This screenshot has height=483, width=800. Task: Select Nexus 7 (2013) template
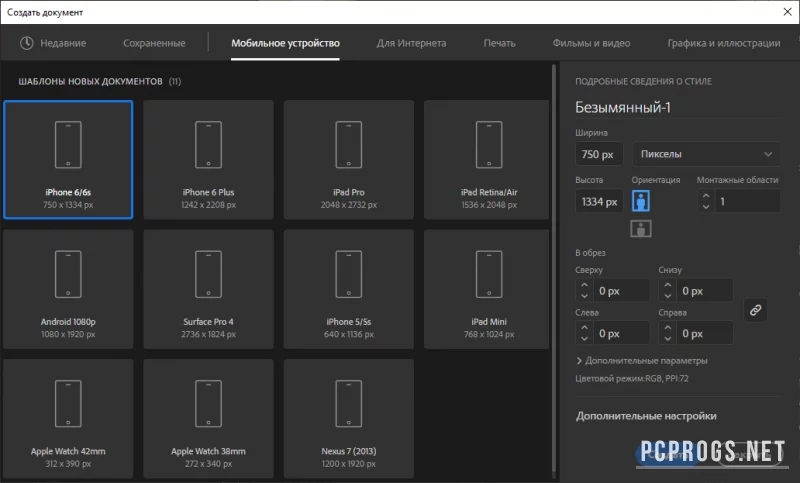pyautogui.click(x=348, y=419)
